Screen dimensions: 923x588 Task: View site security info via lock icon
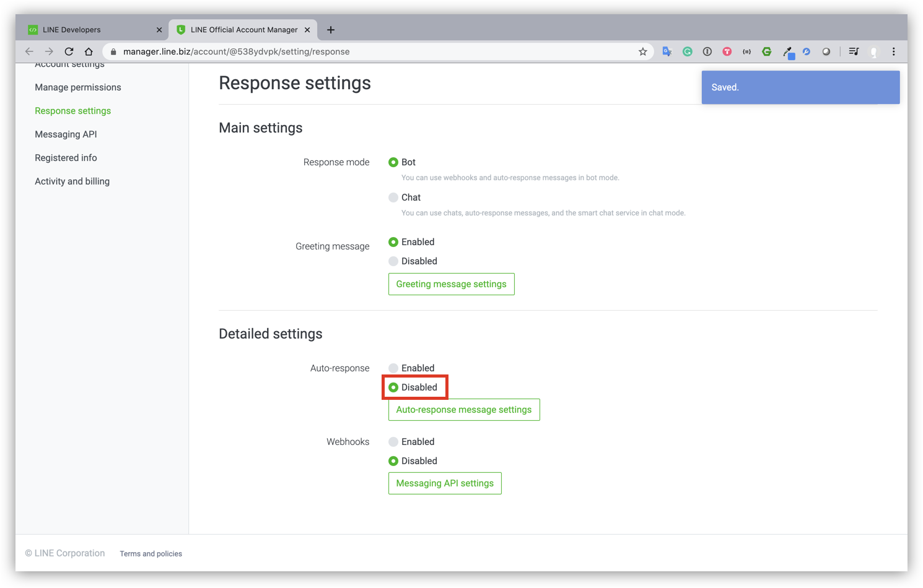(x=113, y=51)
